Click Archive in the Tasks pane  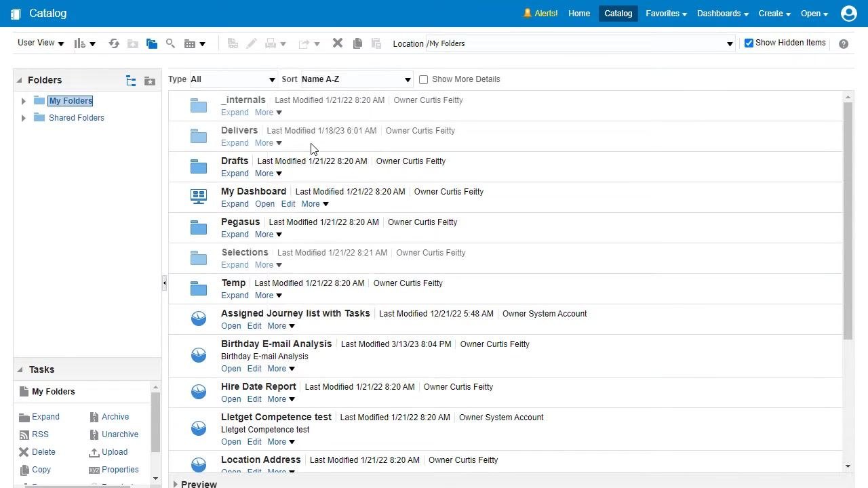pos(115,417)
